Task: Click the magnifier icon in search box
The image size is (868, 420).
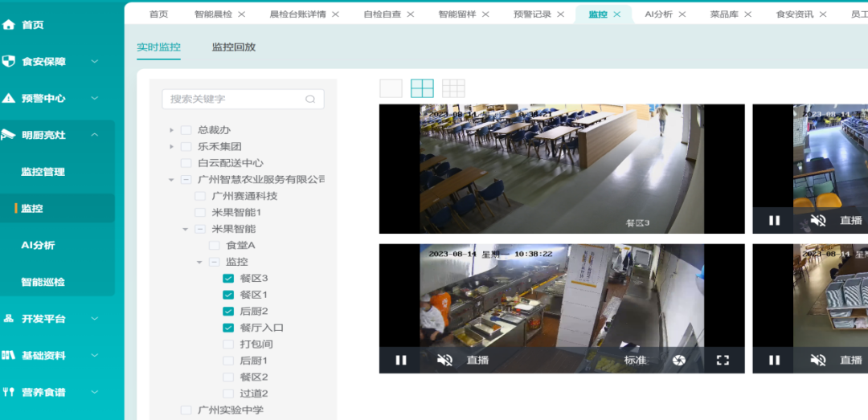Action: [310, 99]
